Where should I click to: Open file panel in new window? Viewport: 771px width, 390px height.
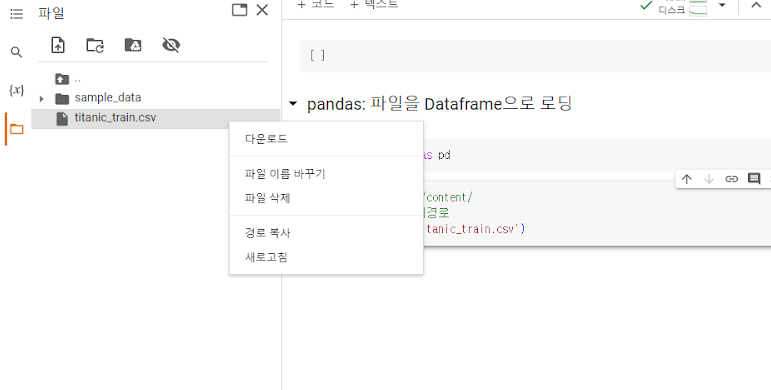(239, 10)
